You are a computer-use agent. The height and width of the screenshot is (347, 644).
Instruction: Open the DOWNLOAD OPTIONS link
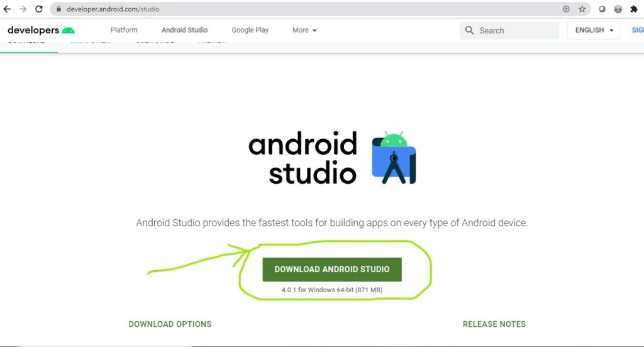tap(170, 324)
